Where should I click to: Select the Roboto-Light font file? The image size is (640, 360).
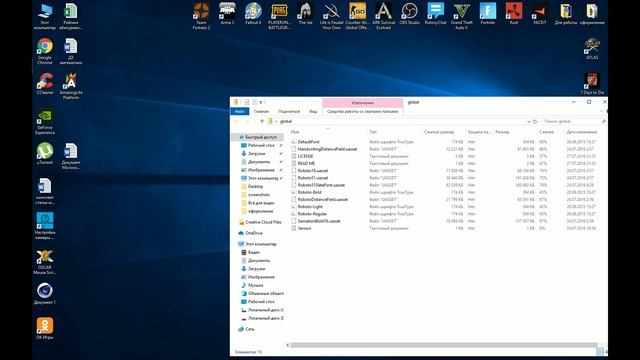(x=310, y=207)
